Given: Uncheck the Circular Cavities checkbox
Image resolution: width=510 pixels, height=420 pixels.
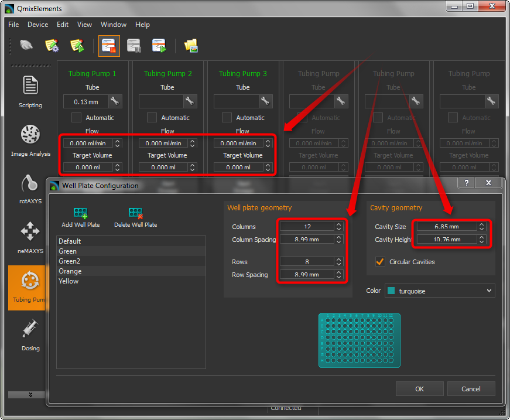Looking at the screenshot, I should tap(380, 262).
